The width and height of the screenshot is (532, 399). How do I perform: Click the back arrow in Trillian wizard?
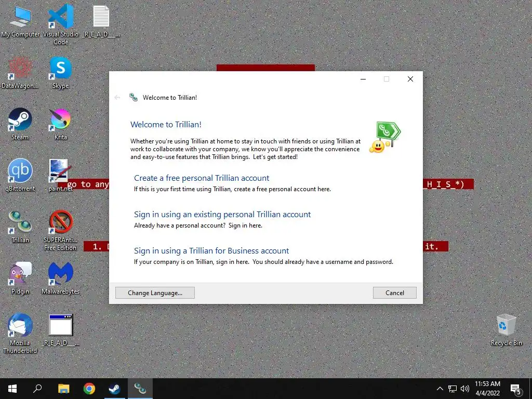tap(117, 98)
